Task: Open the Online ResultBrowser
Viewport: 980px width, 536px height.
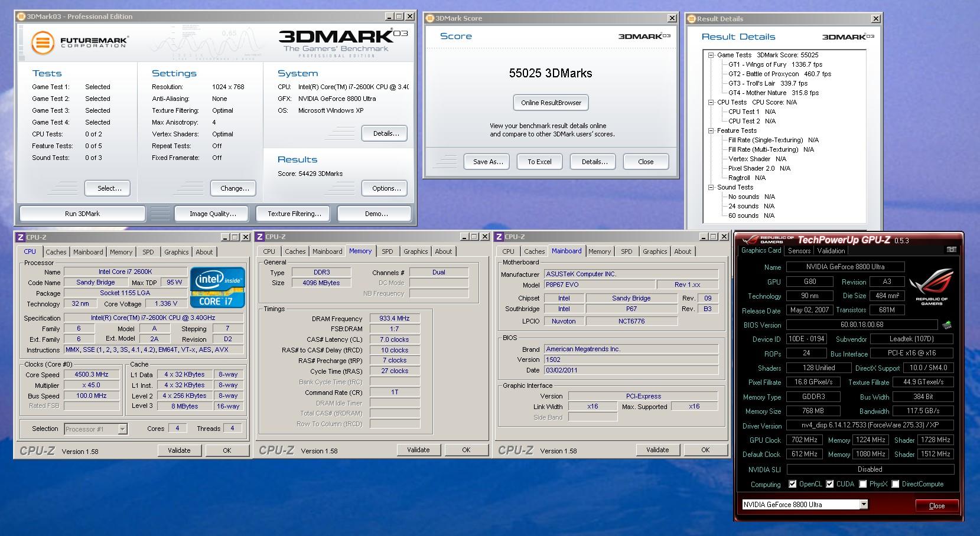Action: point(551,103)
